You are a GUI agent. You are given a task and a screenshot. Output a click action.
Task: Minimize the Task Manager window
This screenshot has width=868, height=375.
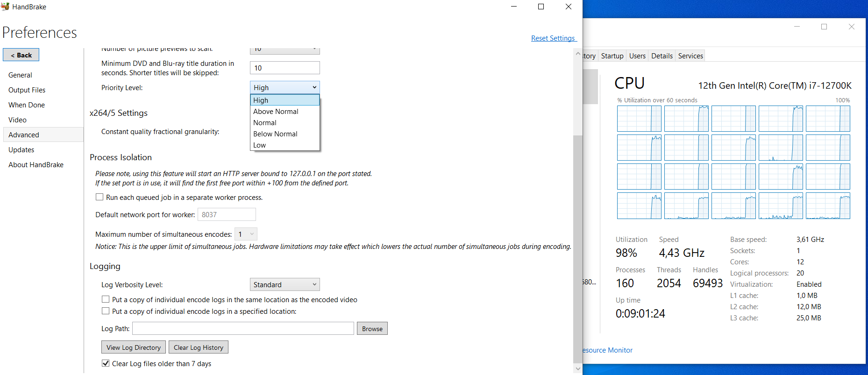(797, 27)
